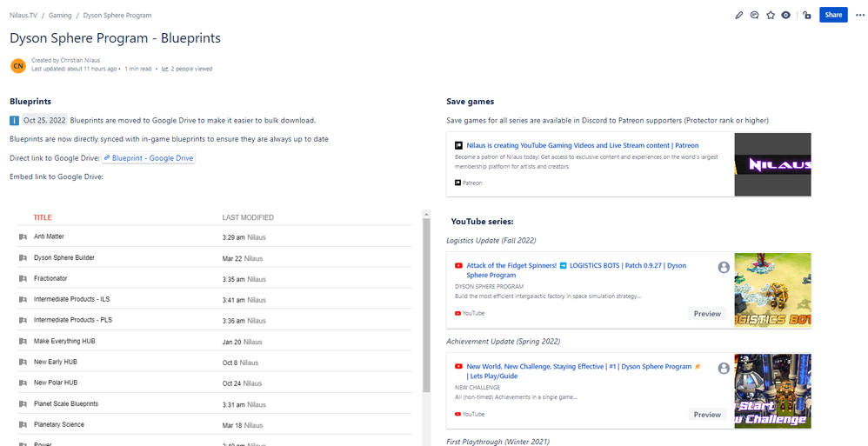Viewport: 868px width, 446px height.
Task: Click the Make Everything HUB folder icon
Action: click(x=23, y=342)
